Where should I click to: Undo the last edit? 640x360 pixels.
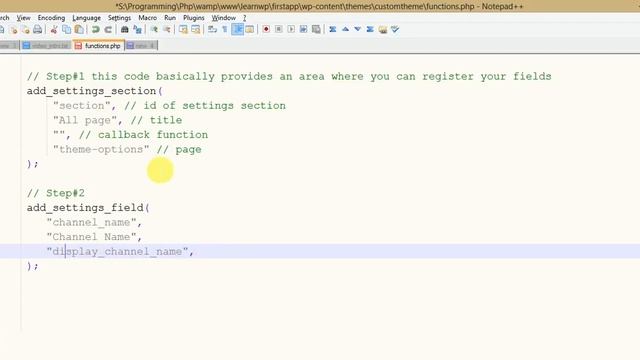96,29
